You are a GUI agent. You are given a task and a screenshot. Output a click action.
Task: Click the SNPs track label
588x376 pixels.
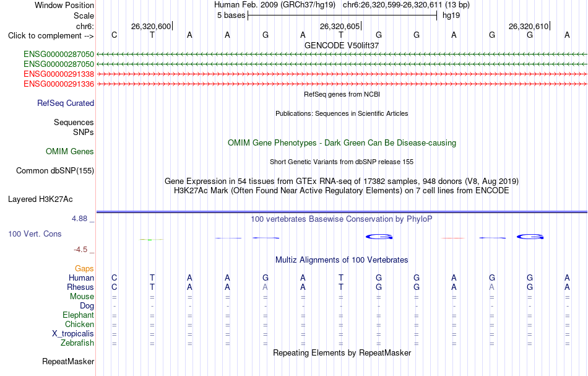coord(84,132)
